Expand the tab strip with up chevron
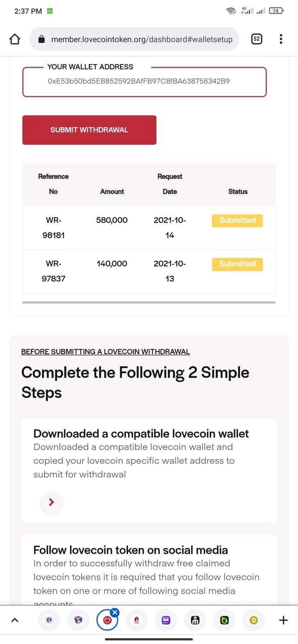298x644 pixels. coord(15,620)
